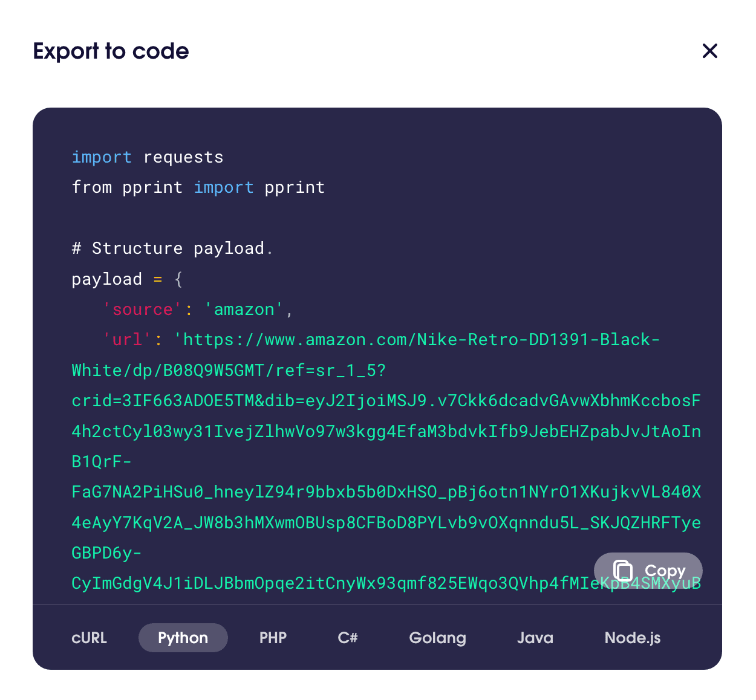Click the X to dismiss the modal
Screen dimensions: 756x700
point(709,51)
